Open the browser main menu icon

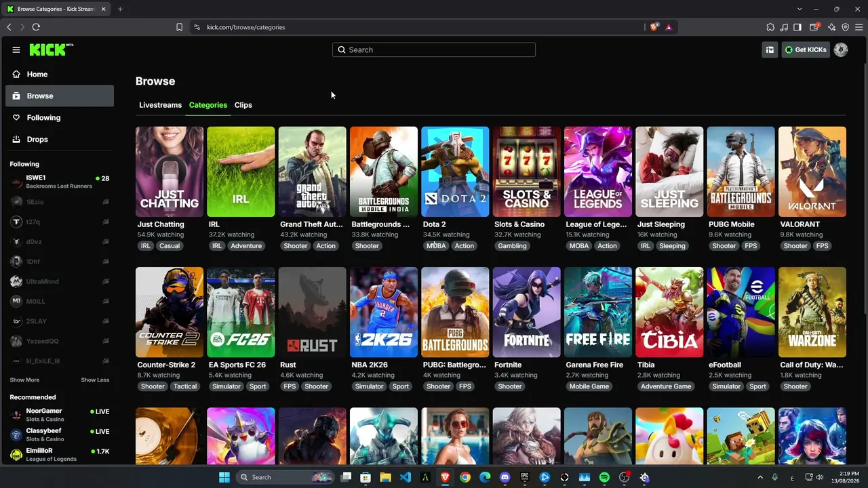coord(859,27)
